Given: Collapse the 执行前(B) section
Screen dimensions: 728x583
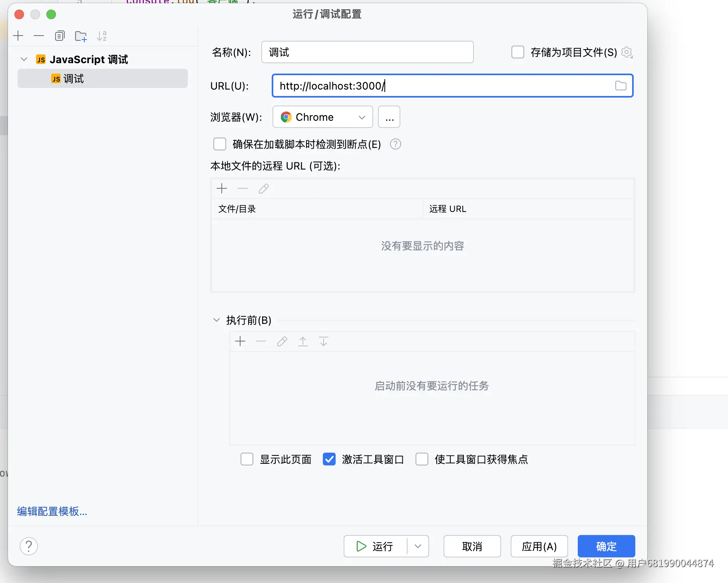Looking at the screenshot, I should click(217, 320).
